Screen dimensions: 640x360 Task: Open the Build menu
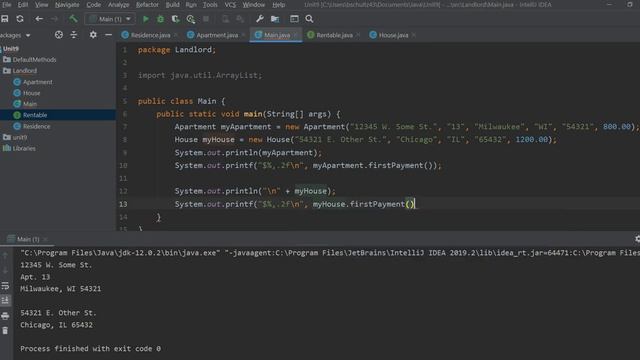tap(172, 5)
